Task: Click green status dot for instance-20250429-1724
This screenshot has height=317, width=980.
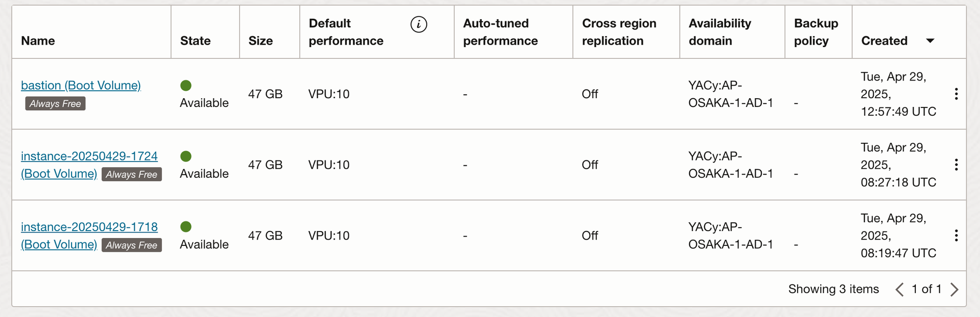Action: 186,156
